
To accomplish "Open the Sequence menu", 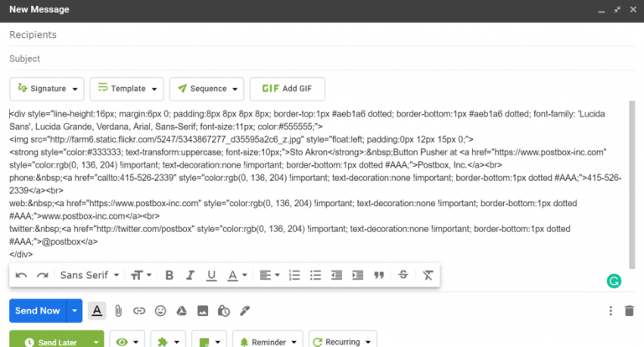I will [x=206, y=89].
